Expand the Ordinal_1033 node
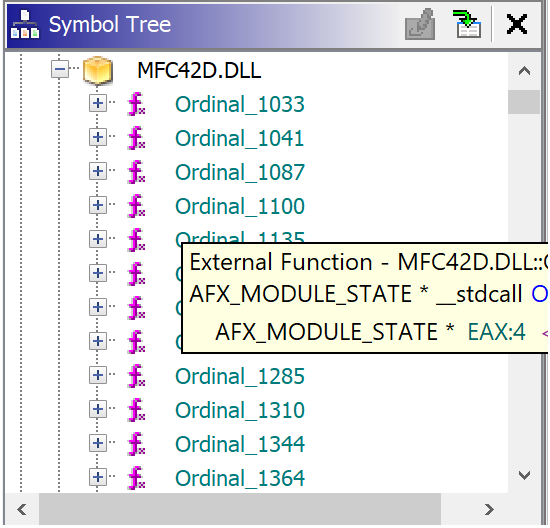The height and width of the screenshot is (528, 550). point(98,103)
